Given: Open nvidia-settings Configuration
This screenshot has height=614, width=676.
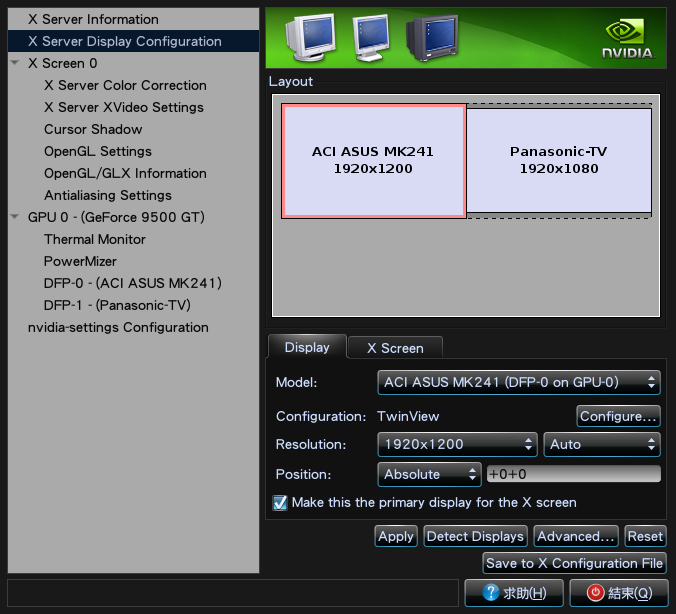Looking at the screenshot, I should point(133,327).
